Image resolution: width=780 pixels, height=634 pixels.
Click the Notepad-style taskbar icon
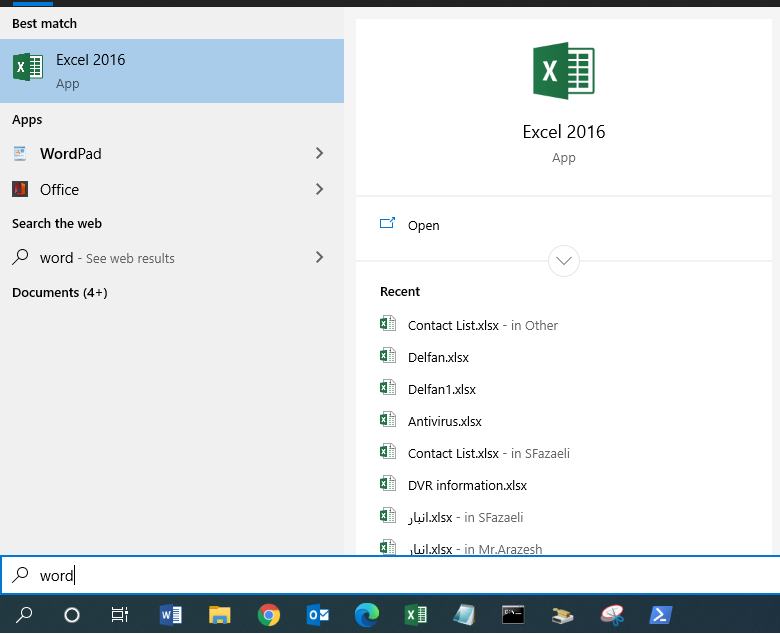tap(464, 615)
